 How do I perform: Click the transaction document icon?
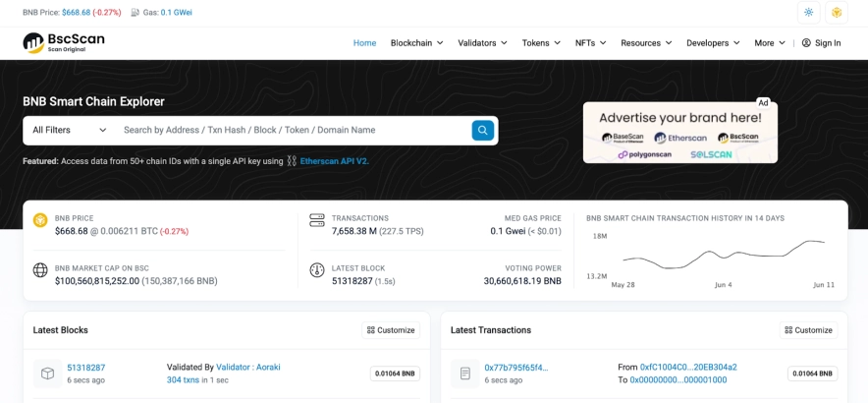[463, 374]
